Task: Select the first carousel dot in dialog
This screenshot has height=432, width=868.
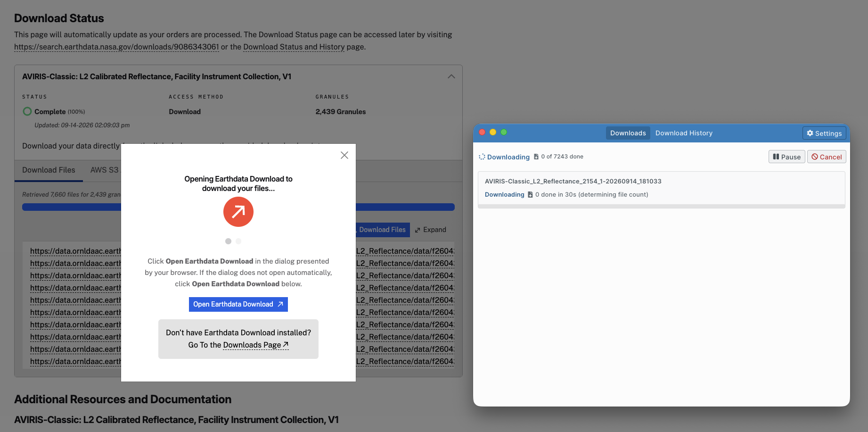Action: click(x=228, y=241)
